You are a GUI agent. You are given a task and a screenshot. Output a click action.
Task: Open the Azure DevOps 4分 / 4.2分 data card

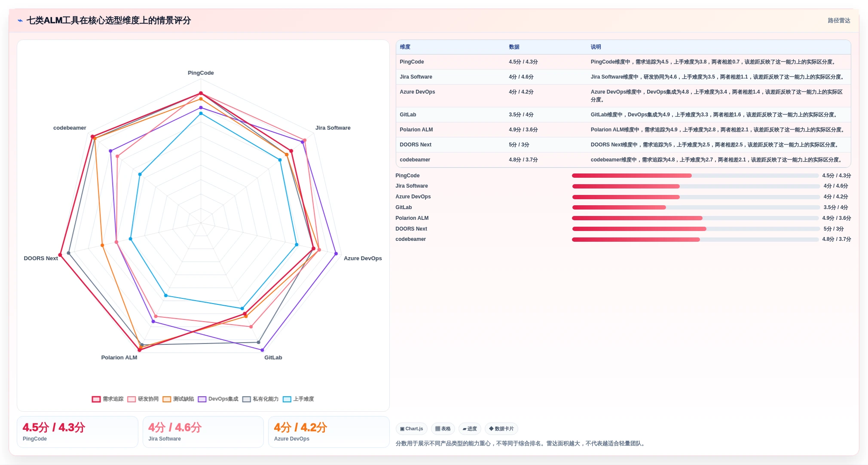[329, 432]
